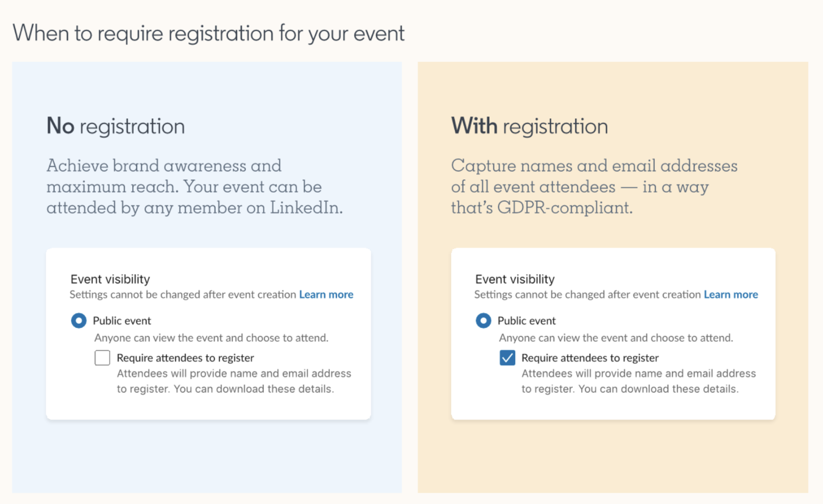Select 'Public event' radio in With registration card
The height and width of the screenshot is (504, 823).
(483, 321)
